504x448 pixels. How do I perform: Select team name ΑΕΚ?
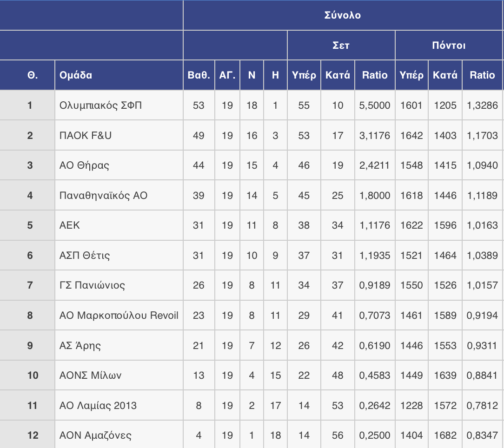tap(70, 225)
